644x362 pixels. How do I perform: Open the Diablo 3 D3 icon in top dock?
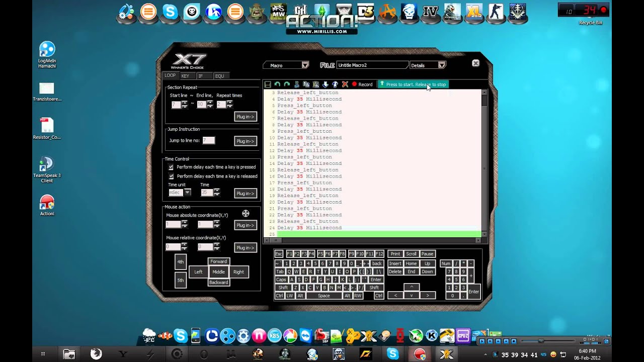pyautogui.click(x=366, y=12)
